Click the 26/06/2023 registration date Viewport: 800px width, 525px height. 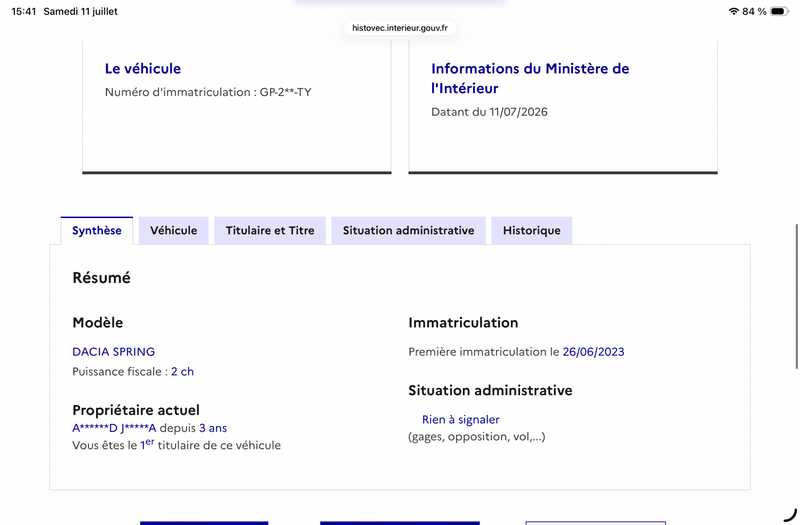click(x=593, y=352)
